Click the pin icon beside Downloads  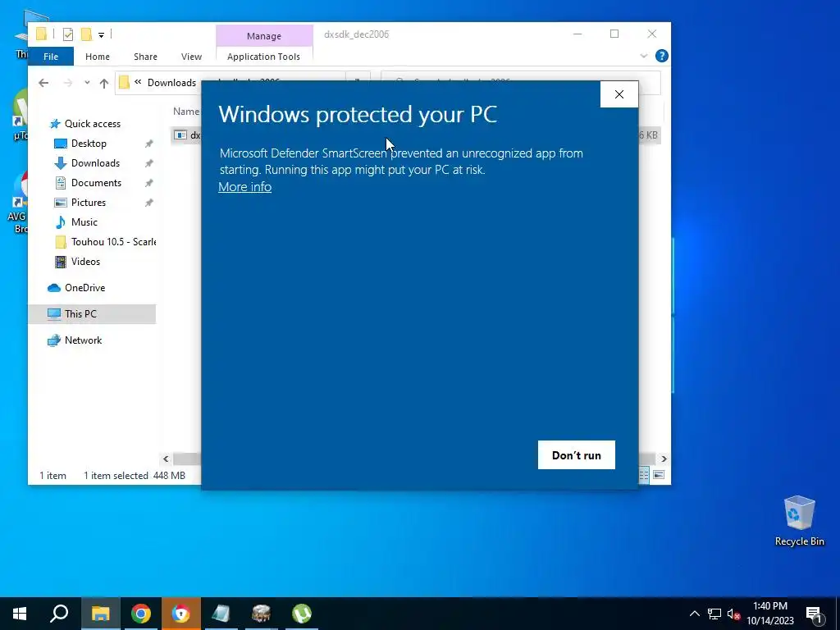click(x=149, y=163)
